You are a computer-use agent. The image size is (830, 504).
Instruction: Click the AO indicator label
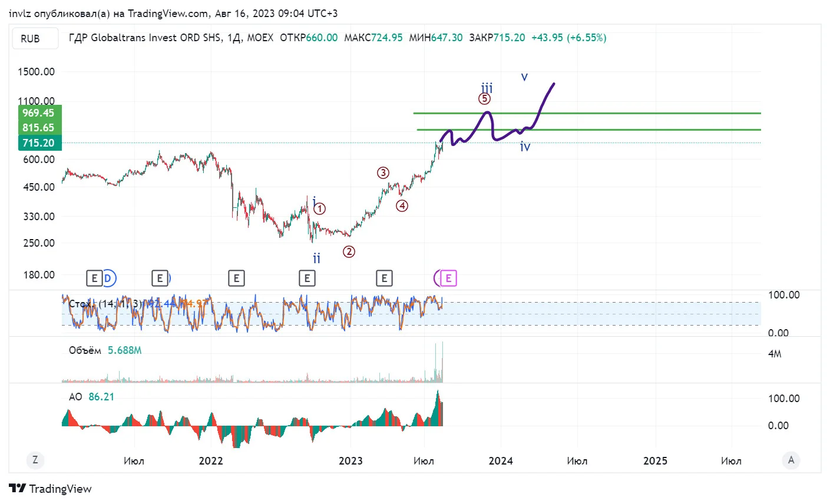click(x=75, y=397)
